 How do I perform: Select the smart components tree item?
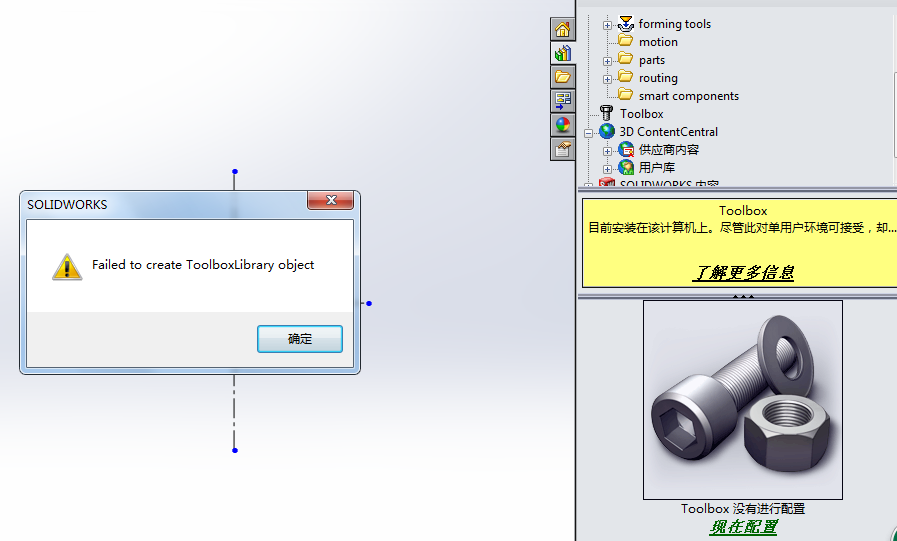point(689,96)
